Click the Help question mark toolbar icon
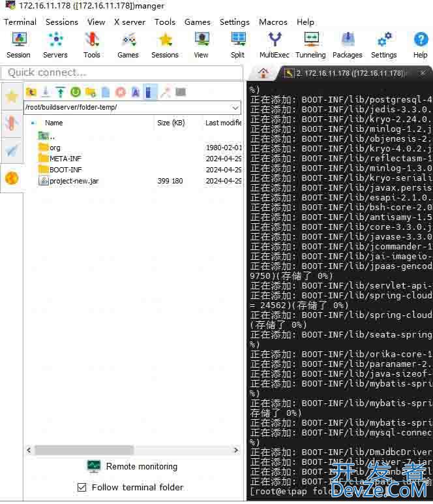This screenshot has height=504, width=433. pyautogui.click(x=421, y=45)
